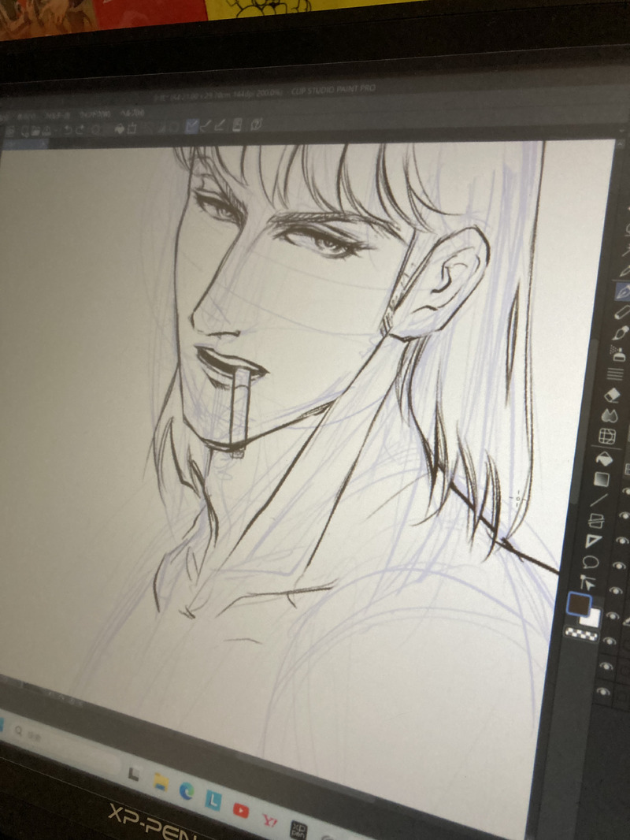Click the Windows taskbar search box
Screen dimensions: 630x840
pos(65,749)
